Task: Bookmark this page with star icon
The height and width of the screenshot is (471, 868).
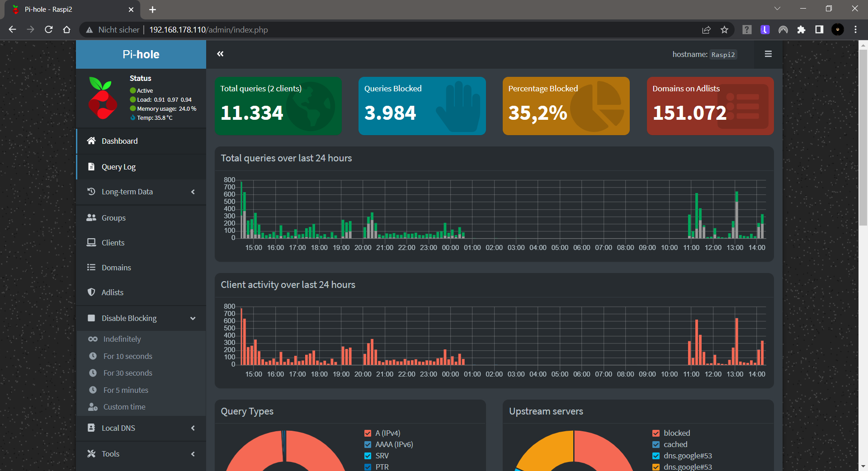Action: [x=724, y=30]
